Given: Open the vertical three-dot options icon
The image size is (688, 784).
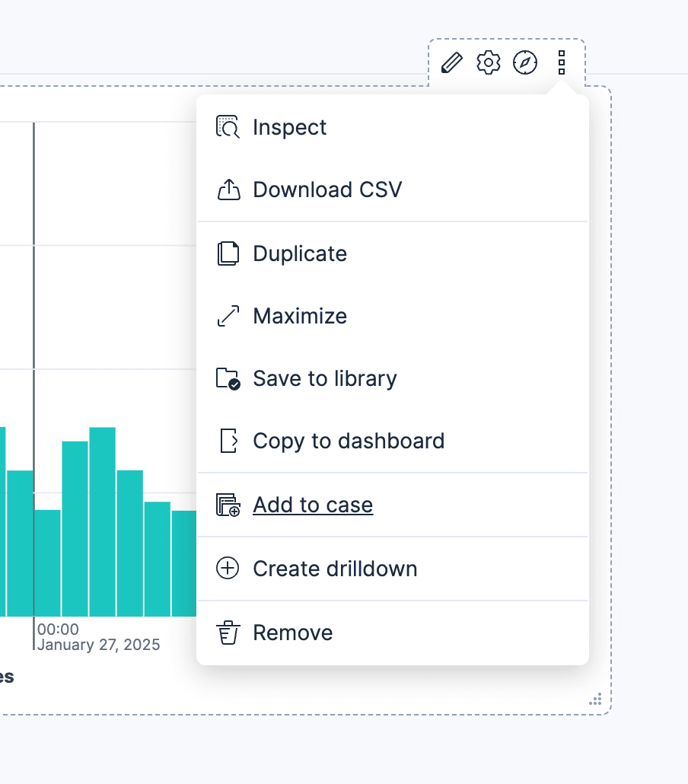Looking at the screenshot, I should pyautogui.click(x=561, y=62).
